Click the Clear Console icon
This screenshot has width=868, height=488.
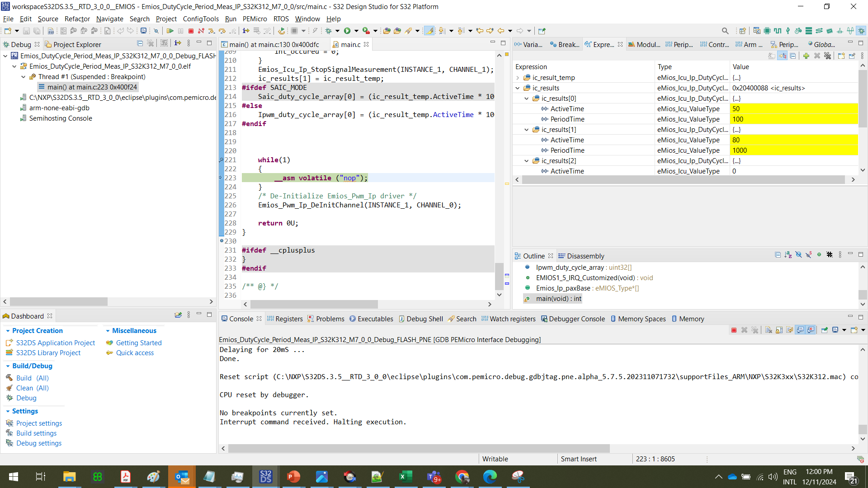pos(769,330)
